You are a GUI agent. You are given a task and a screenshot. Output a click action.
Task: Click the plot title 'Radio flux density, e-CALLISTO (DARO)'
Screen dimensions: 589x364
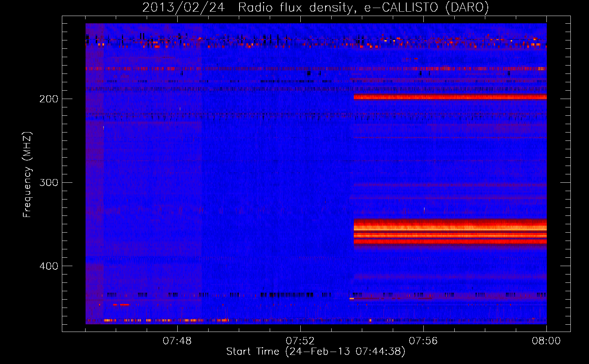coord(363,7)
